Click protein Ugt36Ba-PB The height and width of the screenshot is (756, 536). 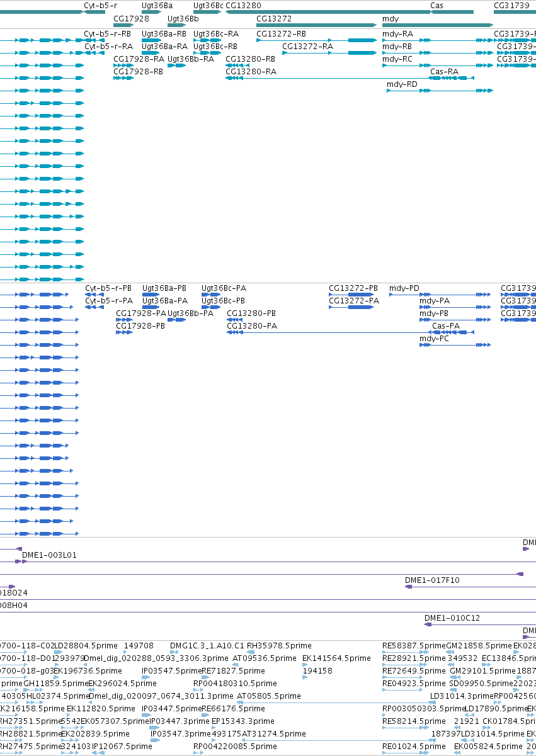point(164,288)
